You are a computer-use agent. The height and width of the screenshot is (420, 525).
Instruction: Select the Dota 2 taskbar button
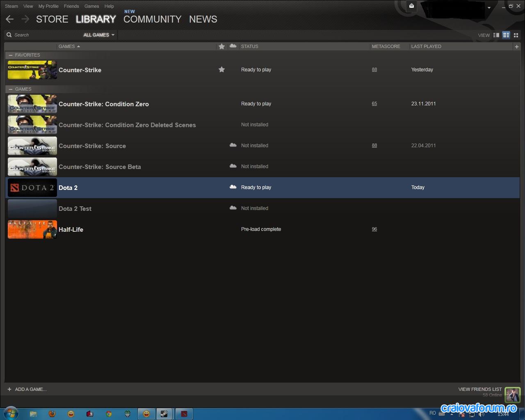pyautogui.click(x=184, y=414)
